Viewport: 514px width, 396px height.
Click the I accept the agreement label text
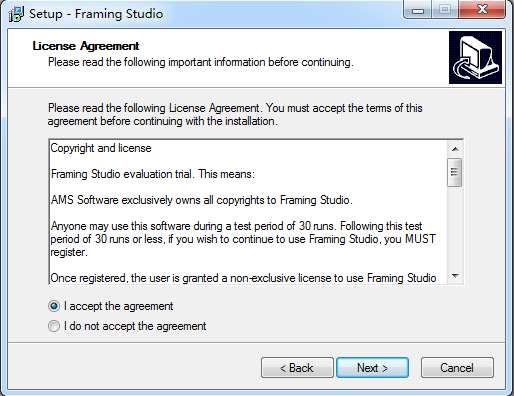click(x=119, y=306)
